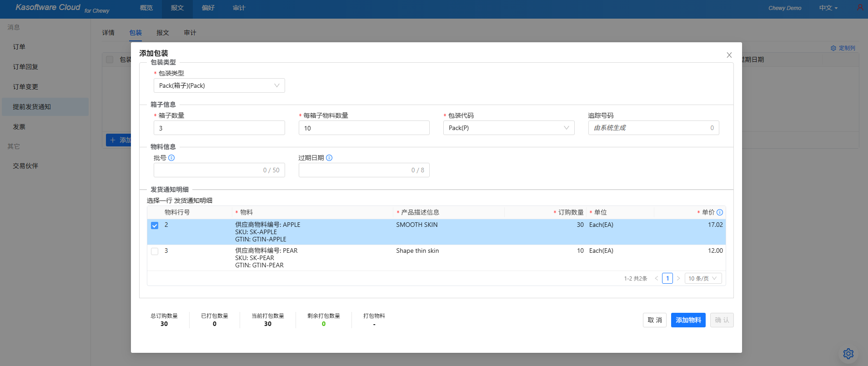868x366 pixels.
Task: Go to previous page arrow
Action: click(x=656, y=278)
